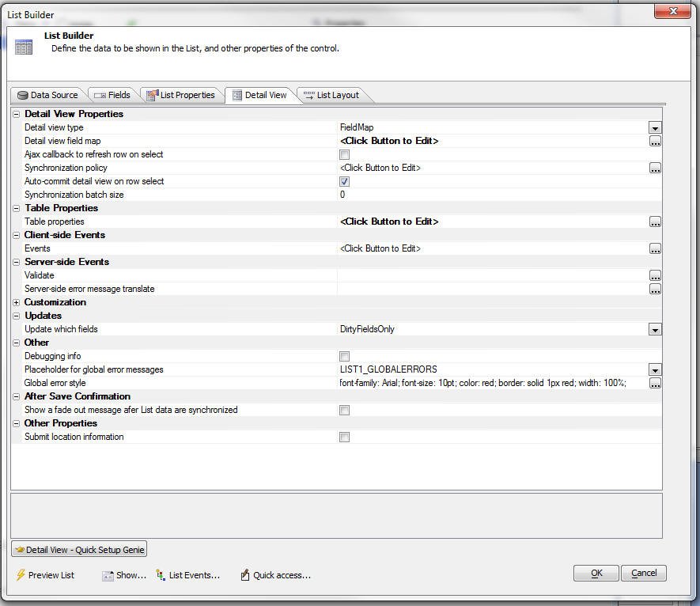Click Validate row ellipsis button
The image size is (700, 606).
coord(655,276)
